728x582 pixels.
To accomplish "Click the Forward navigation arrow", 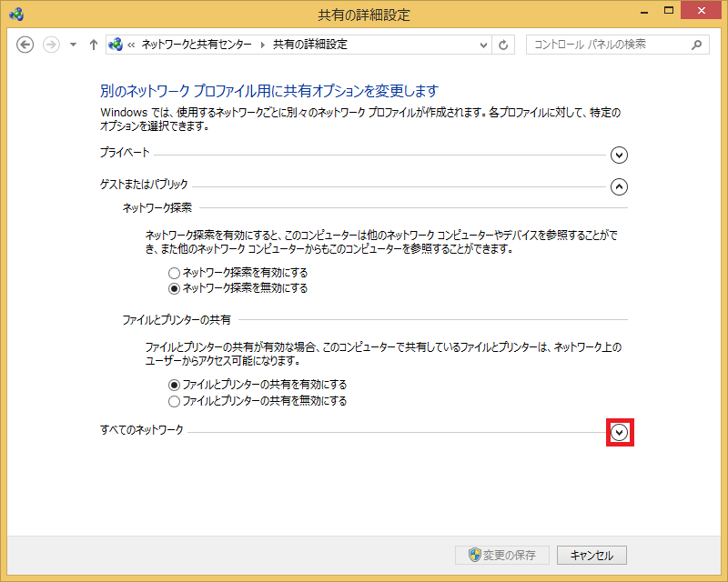I will tap(51, 45).
